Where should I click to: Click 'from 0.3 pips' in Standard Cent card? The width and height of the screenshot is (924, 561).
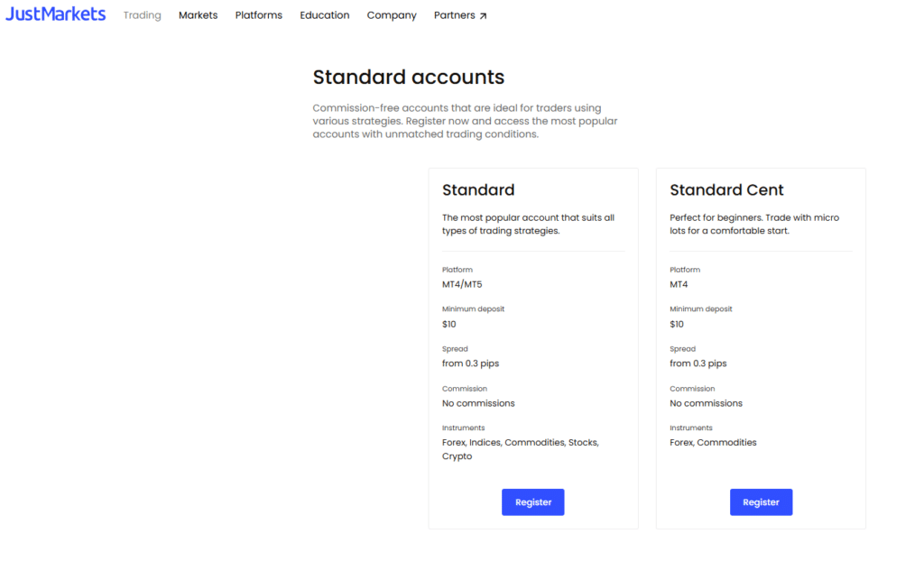pos(698,363)
